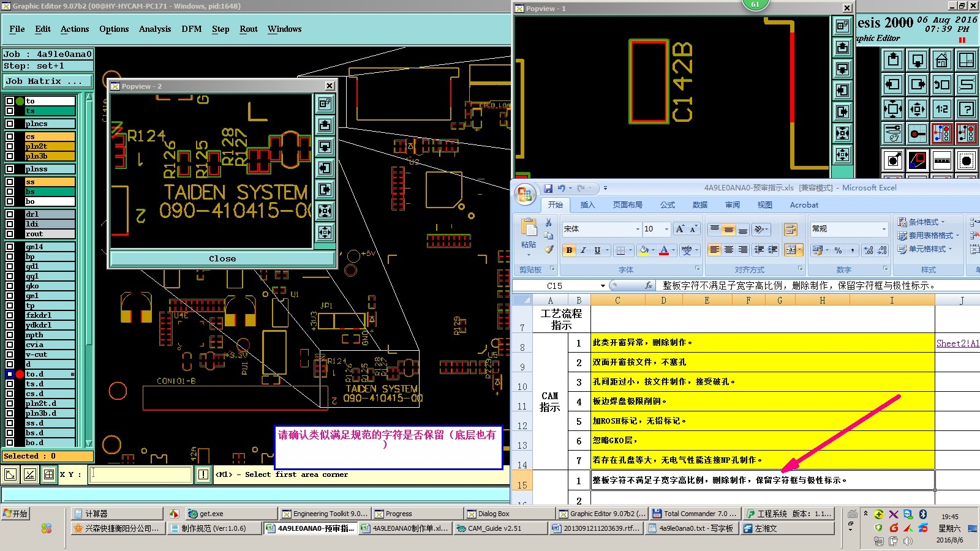The height and width of the screenshot is (551, 980).
Task: Switch to Total Commander in taskbar
Action: (695, 514)
